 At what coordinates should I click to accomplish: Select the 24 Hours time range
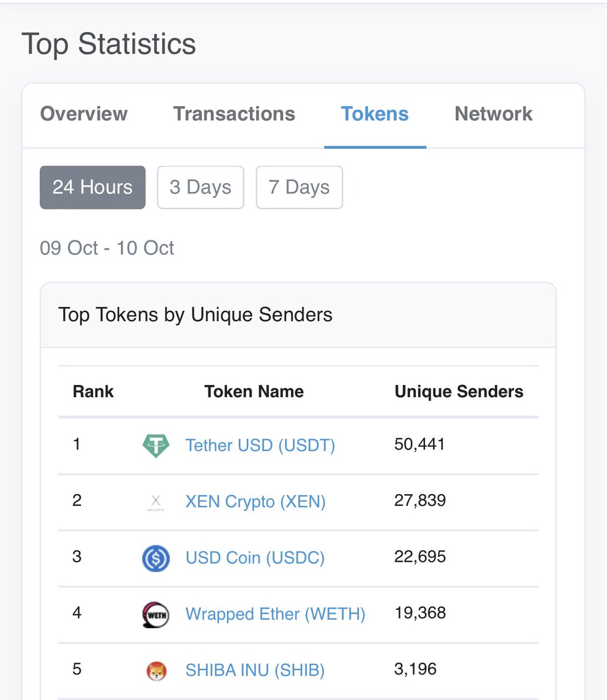click(92, 187)
